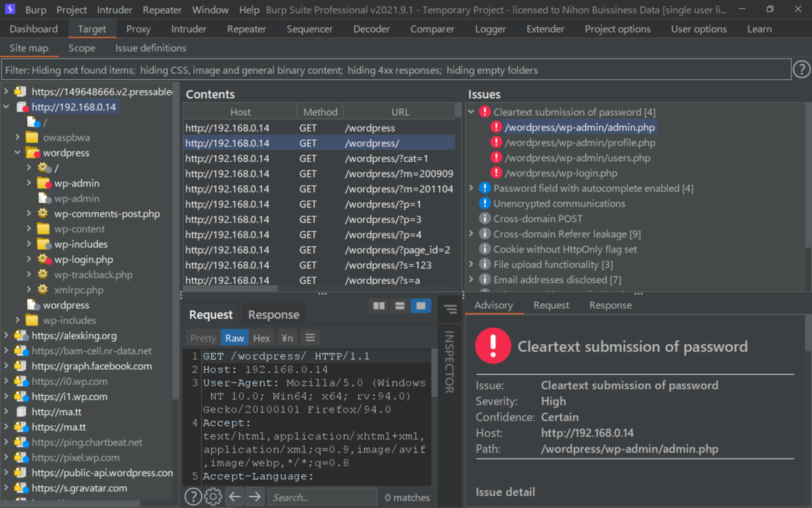The width and height of the screenshot is (812, 508).
Task: Click gear icon of xmlrpc.php
Action: (43, 290)
